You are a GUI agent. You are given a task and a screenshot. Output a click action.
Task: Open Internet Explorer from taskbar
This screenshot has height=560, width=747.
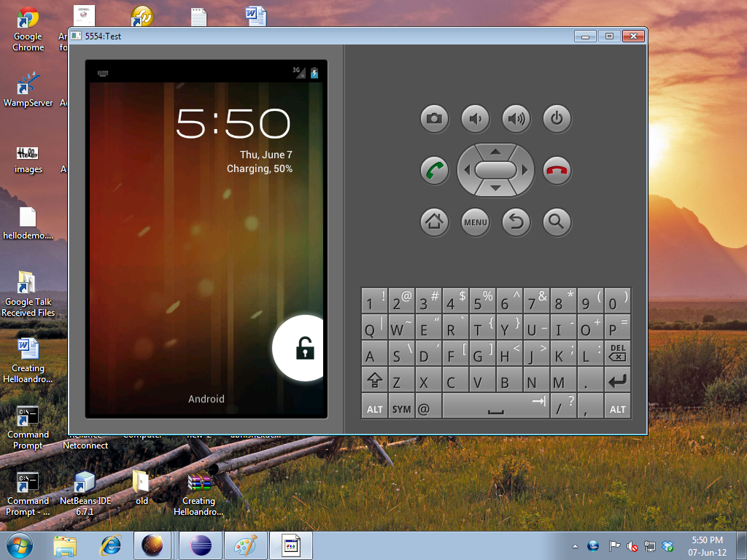click(x=111, y=545)
